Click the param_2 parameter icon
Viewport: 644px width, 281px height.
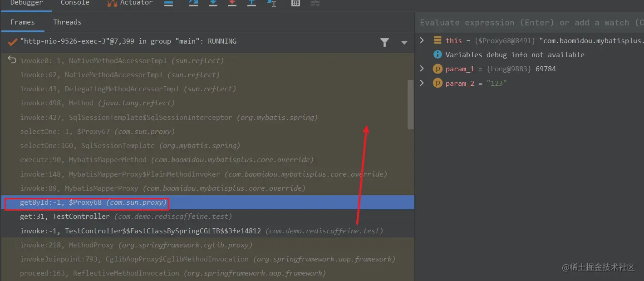(x=438, y=83)
